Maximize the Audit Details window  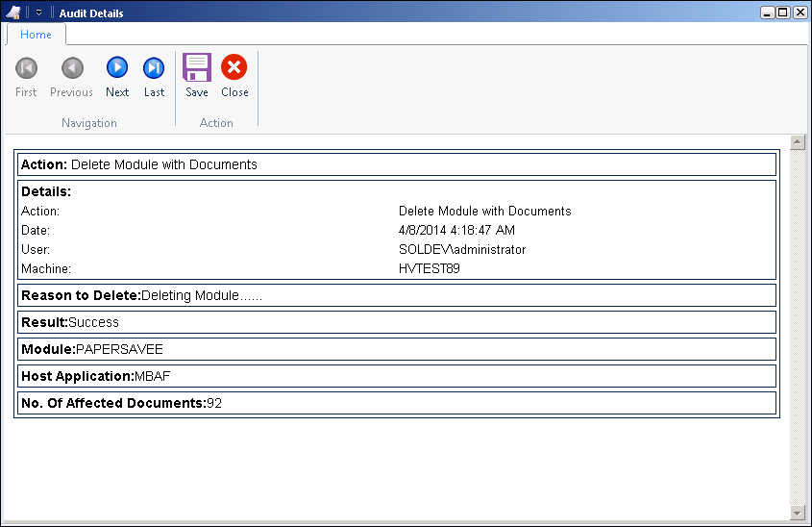pos(783,13)
